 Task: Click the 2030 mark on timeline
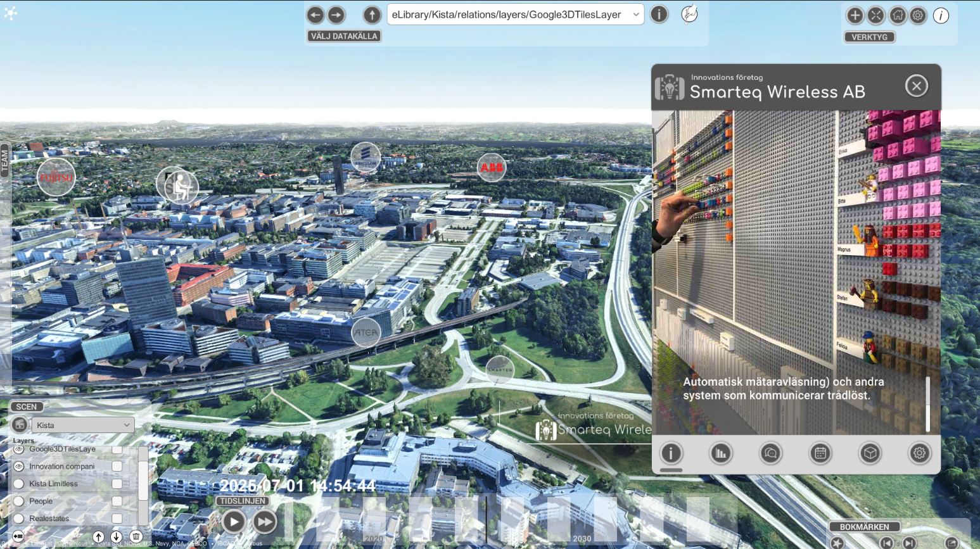(x=582, y=538)
